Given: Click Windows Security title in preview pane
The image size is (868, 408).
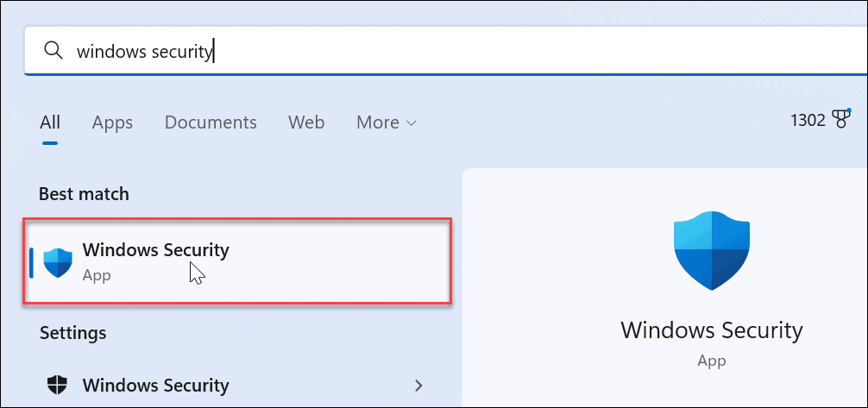Looking at the screenshot, I should pyautogui.click(x=711, y=330).
